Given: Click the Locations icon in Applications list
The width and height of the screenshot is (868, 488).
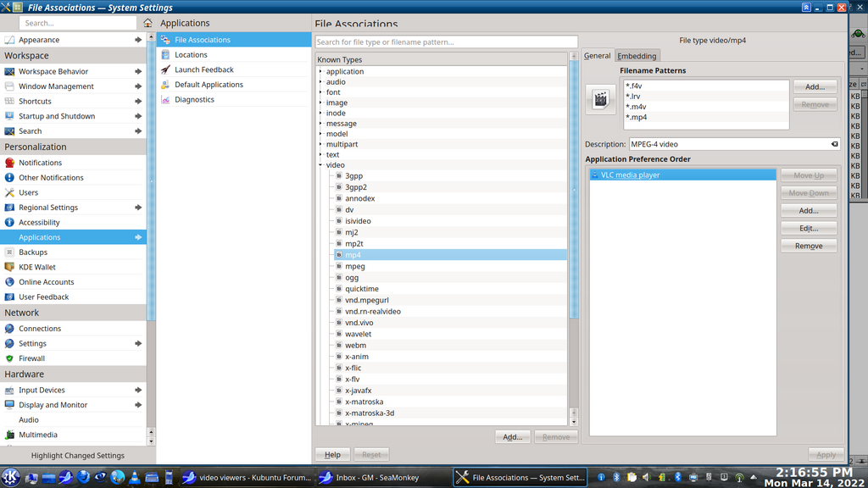Looking at the screenshot, I should click(x=165, y=55).
